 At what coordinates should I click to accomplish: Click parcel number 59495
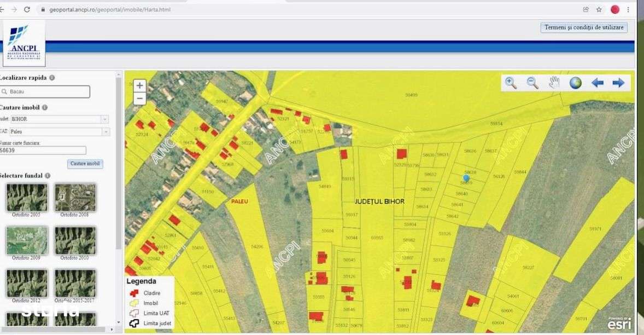click(x=412, y=95)
